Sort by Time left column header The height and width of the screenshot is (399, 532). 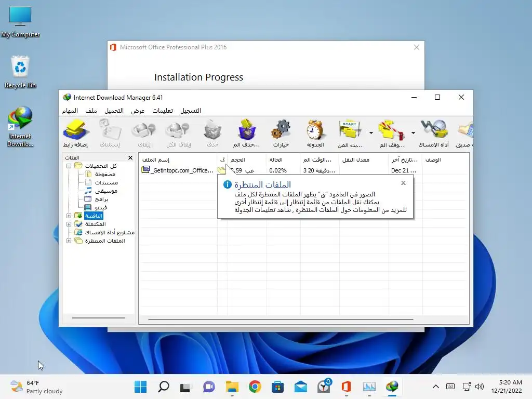[x=320, y=160]
